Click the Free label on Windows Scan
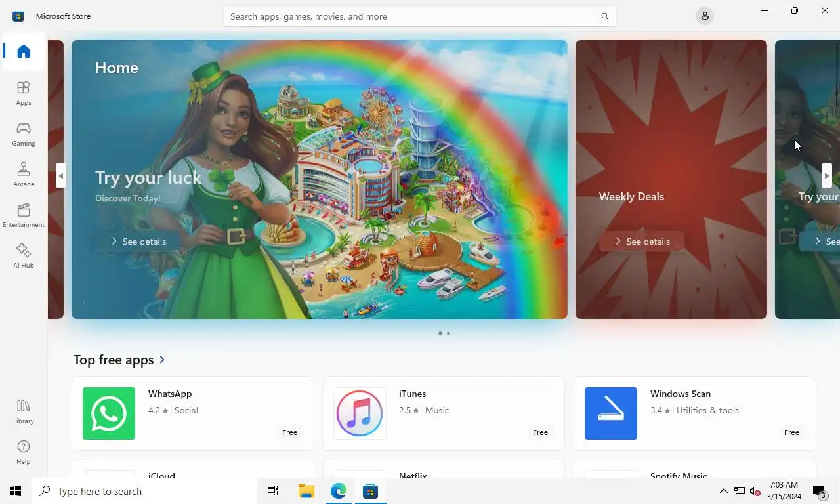840x504 pixels. click(791, 432)
